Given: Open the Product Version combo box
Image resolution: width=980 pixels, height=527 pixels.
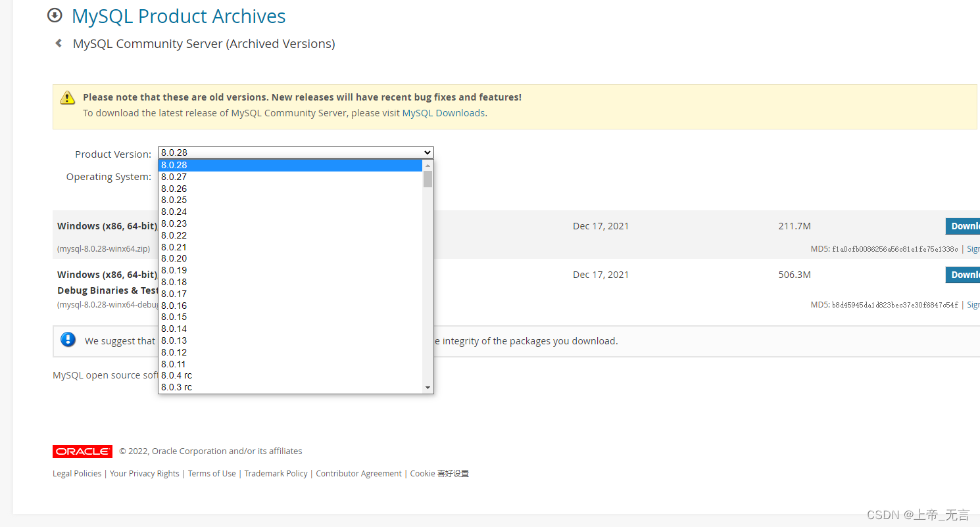Looking at the screenshot, I should 295,152.
